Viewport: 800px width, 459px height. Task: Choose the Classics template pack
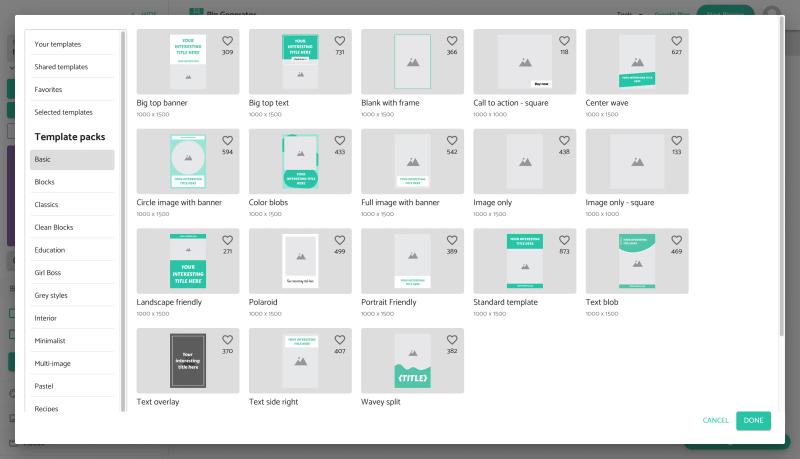click(72, 205)
